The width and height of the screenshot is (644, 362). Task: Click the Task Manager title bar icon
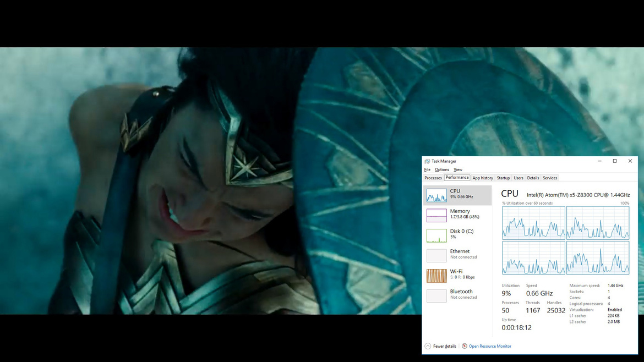click(427, 161)
